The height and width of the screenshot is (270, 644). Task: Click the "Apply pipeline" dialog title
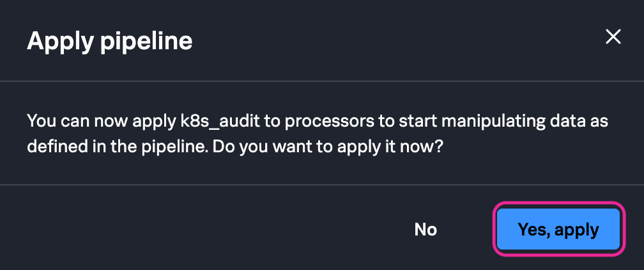click(109, 42)
